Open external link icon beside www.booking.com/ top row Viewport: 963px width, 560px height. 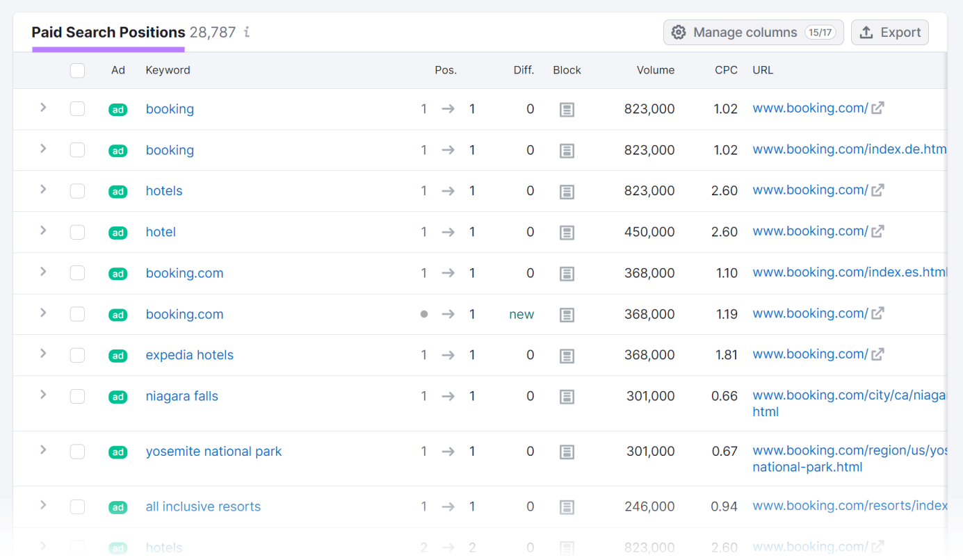click(879, 108)
